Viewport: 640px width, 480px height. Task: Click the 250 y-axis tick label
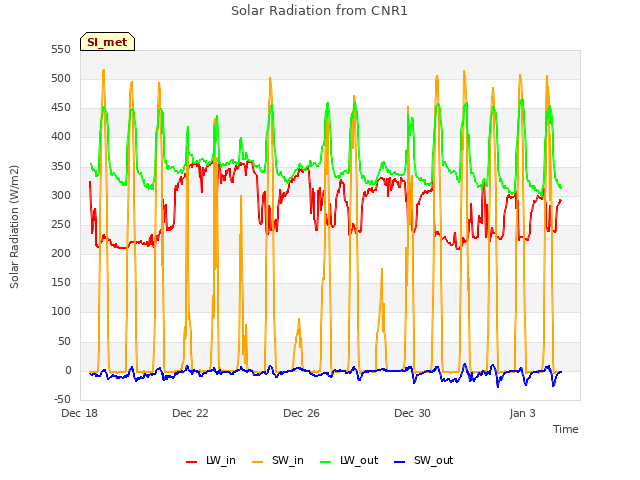61,224
